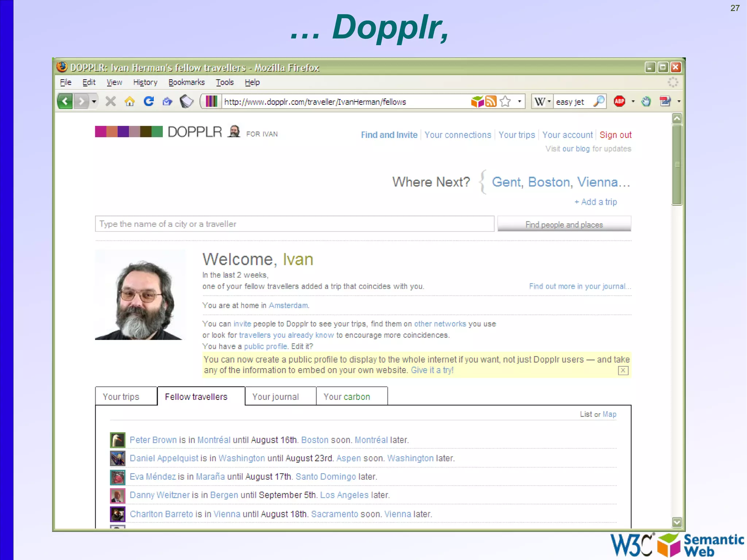Select the 'Fellow travellers' tab
This screenshot has width=747, height=560.
click(x=201, y=396)
